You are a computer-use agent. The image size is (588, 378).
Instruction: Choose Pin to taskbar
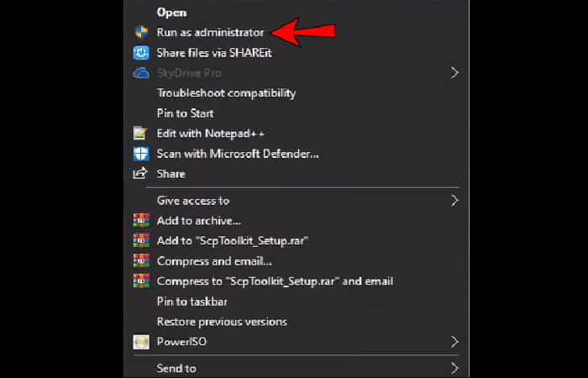tap(192, 302)
